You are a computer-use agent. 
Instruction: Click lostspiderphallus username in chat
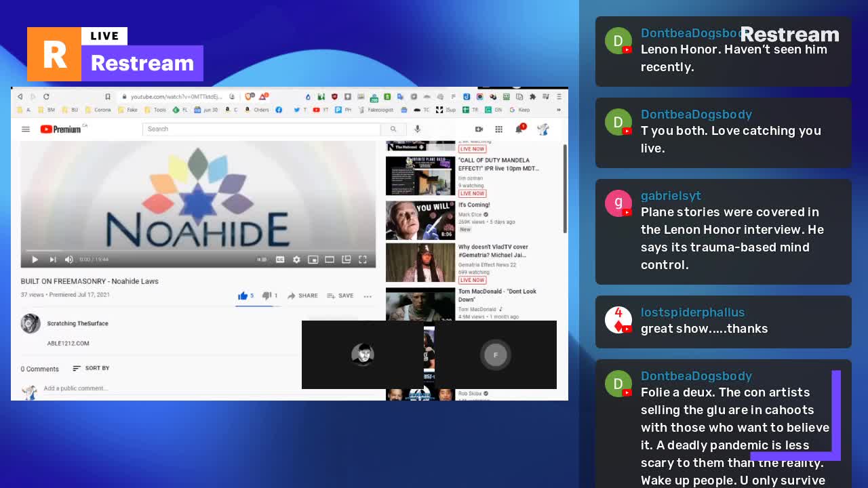692,312
